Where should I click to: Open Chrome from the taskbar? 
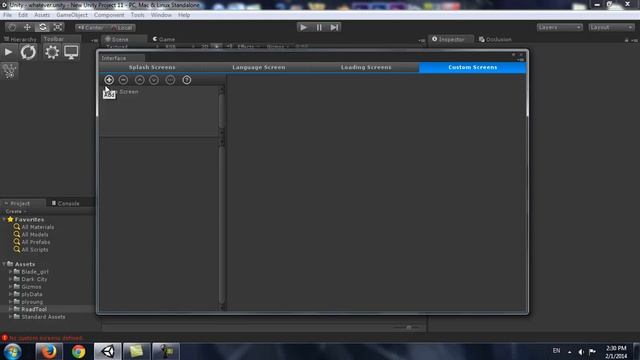pos(78,351)
